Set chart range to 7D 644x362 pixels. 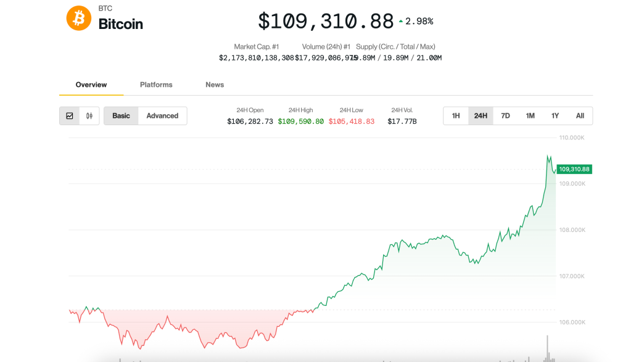[505, 116]
